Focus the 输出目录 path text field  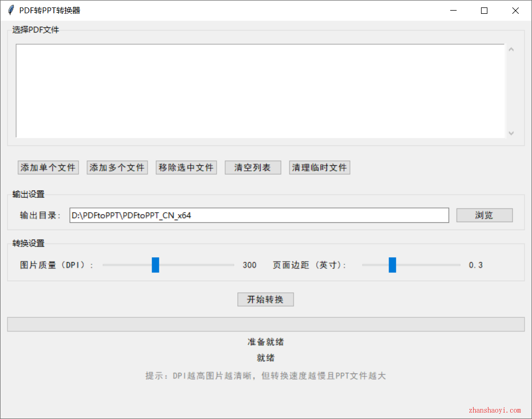click(259, 215)
